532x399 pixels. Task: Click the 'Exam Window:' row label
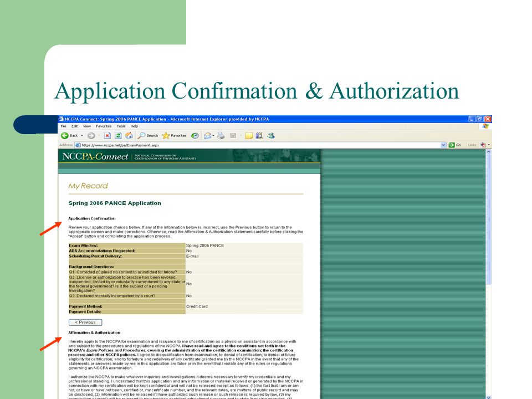tap(83, 245)
